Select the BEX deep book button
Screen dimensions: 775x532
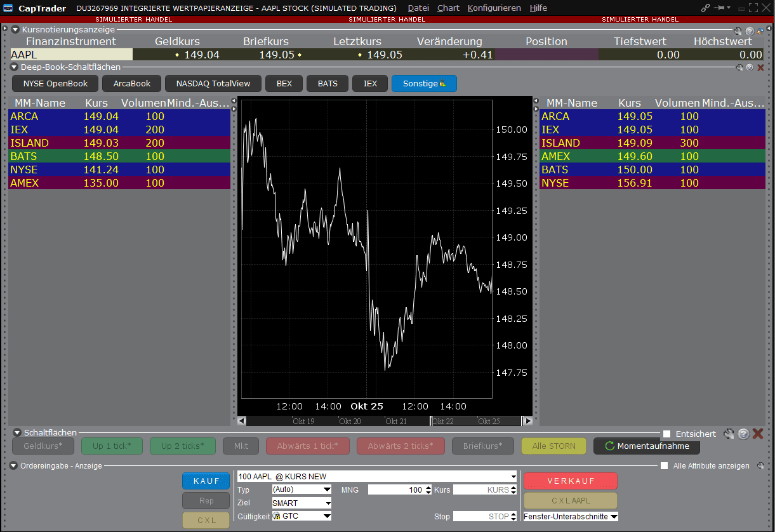(284, 83)
